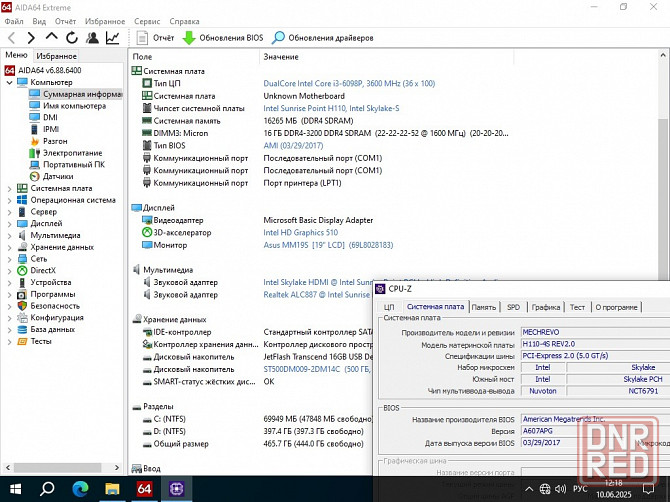Open DualCore Intel Core i3-6098P link
Viewport: 670px width, 502px height.
pos(349,83)
